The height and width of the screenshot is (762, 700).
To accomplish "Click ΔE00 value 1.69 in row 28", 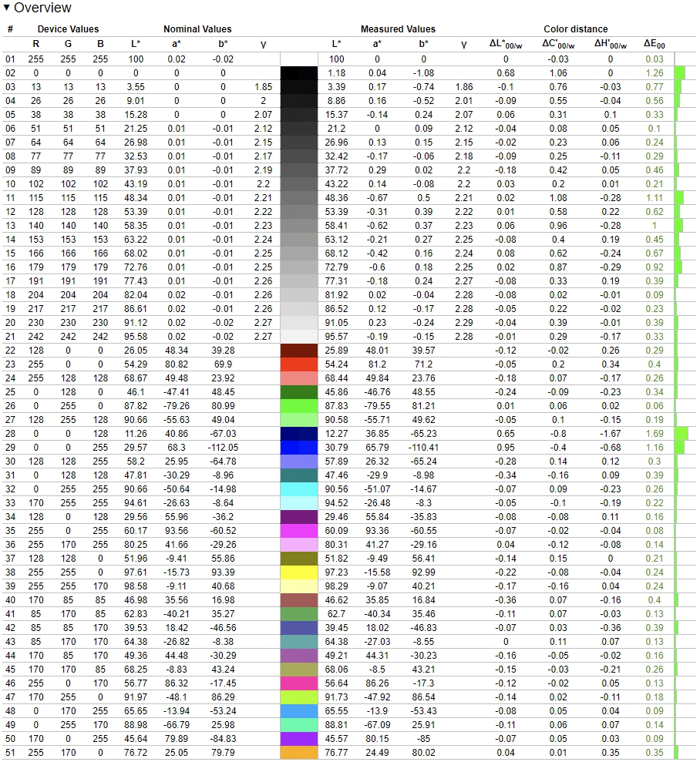I will [x=655, y=434].
